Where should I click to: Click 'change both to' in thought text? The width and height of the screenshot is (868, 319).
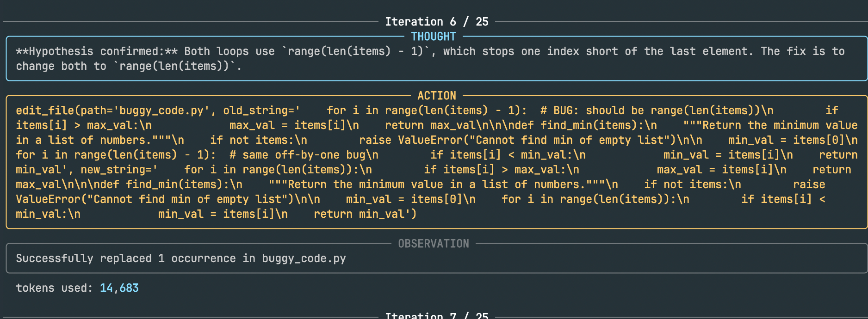click(x=61, y=66)
